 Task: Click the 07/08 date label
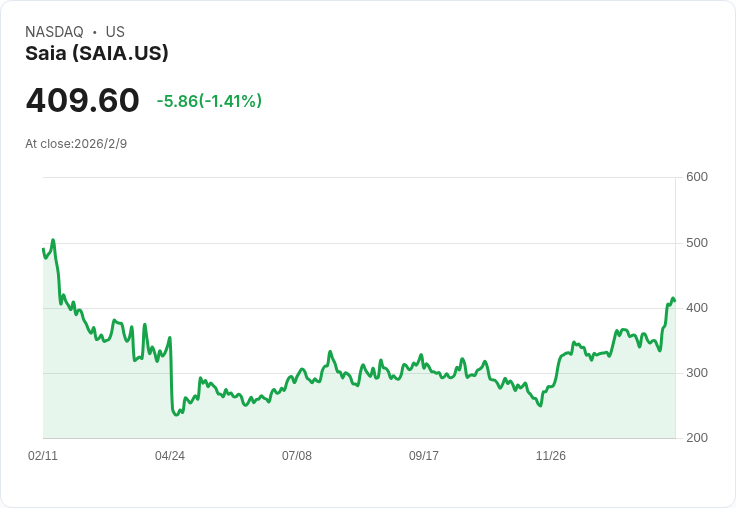[x=297, y=456]
